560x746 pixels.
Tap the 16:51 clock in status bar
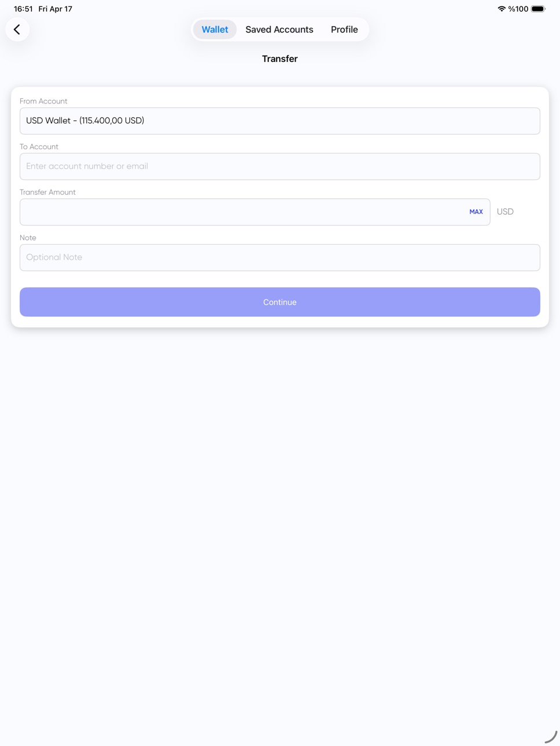23,9
